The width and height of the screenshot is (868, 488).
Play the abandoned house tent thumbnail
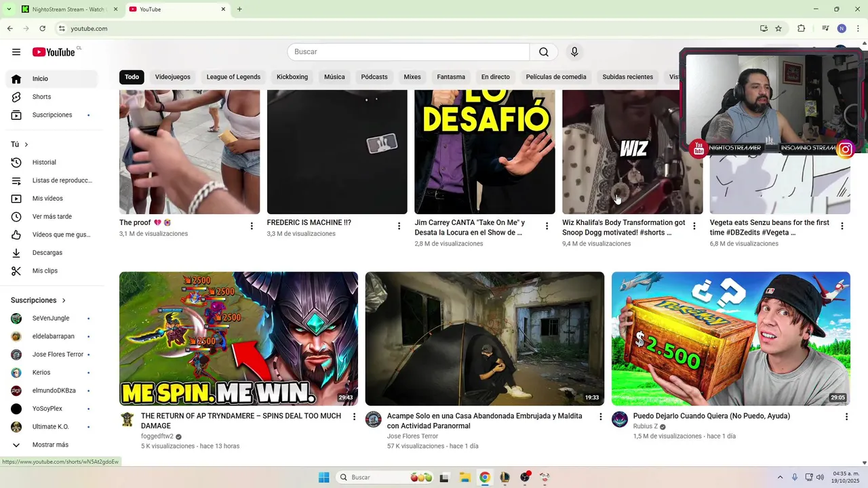tap(485, 339)
